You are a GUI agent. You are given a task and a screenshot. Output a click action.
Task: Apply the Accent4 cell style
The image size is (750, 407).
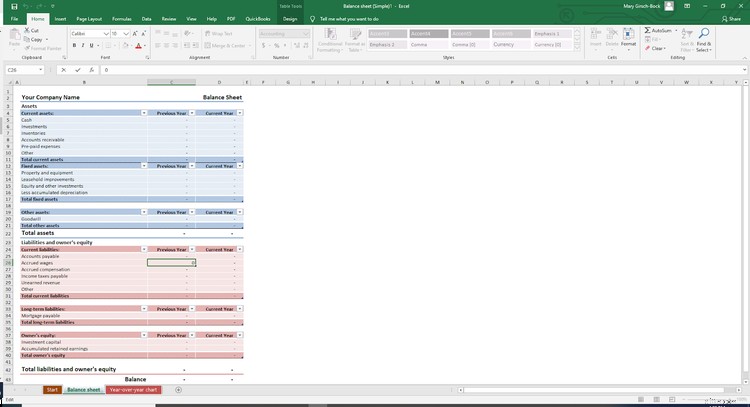pyautogui.click(x=429, y=34)
